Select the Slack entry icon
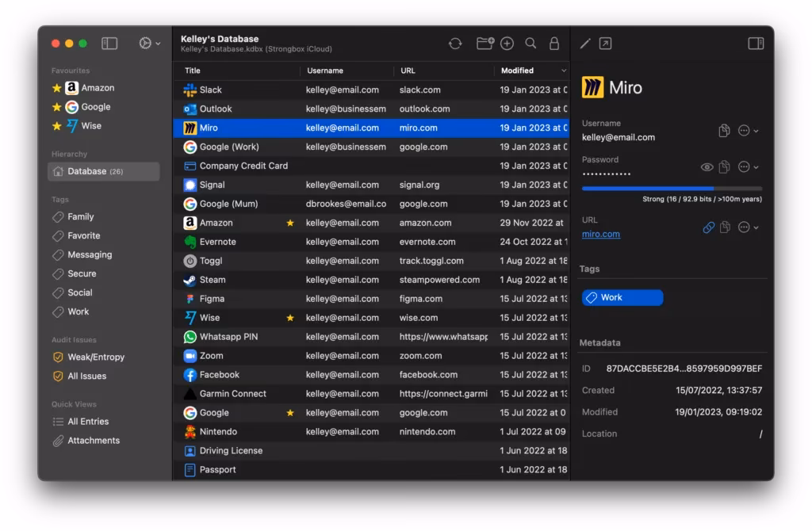812x531 pixels. (190, 90)
